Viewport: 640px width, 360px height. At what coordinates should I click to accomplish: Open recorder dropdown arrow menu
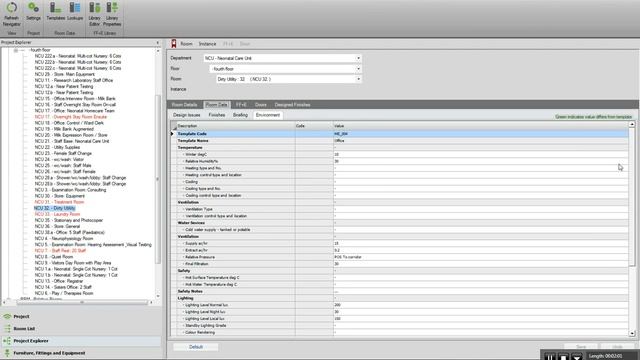pyautogui.click(x=577, y=357)
